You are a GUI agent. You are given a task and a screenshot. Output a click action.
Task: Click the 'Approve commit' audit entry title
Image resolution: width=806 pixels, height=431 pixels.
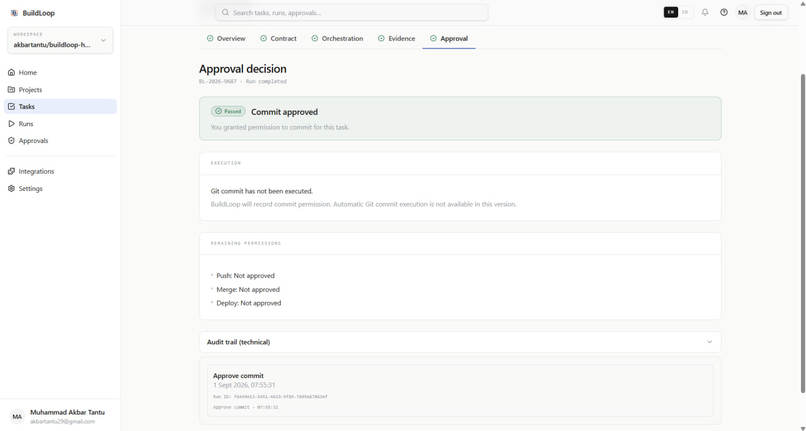238,375
